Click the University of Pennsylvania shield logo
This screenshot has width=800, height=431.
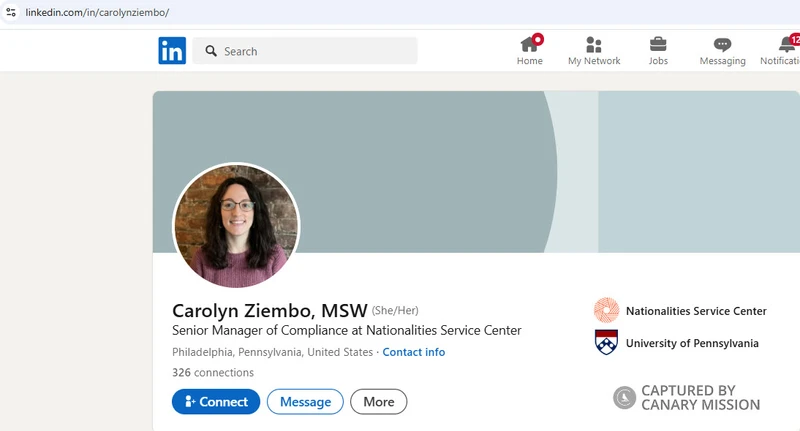point(606,343)
